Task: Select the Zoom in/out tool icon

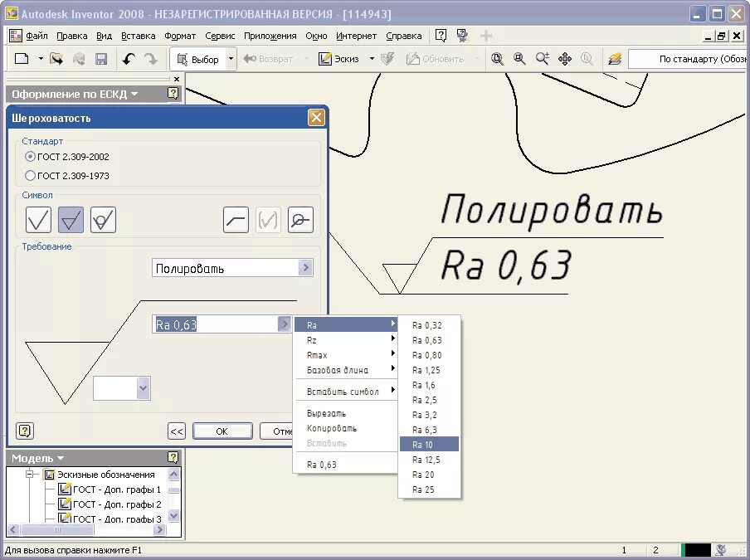Action: point(542,59)
